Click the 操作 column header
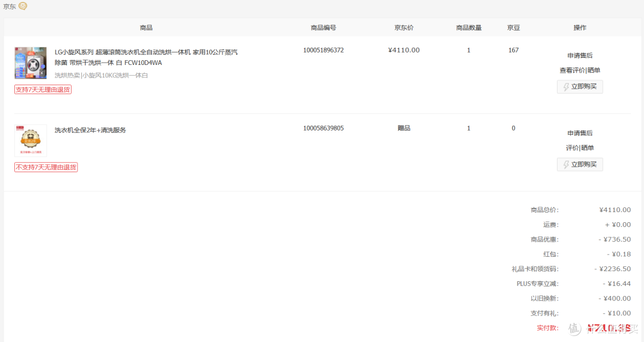Screen dimensions: 644x342 [x=580, y=27]
